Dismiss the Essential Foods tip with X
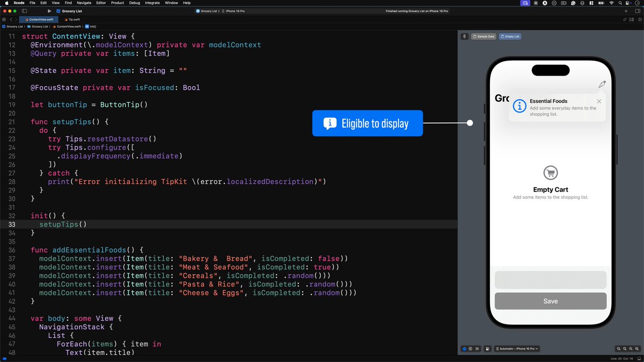 (599, 101)
